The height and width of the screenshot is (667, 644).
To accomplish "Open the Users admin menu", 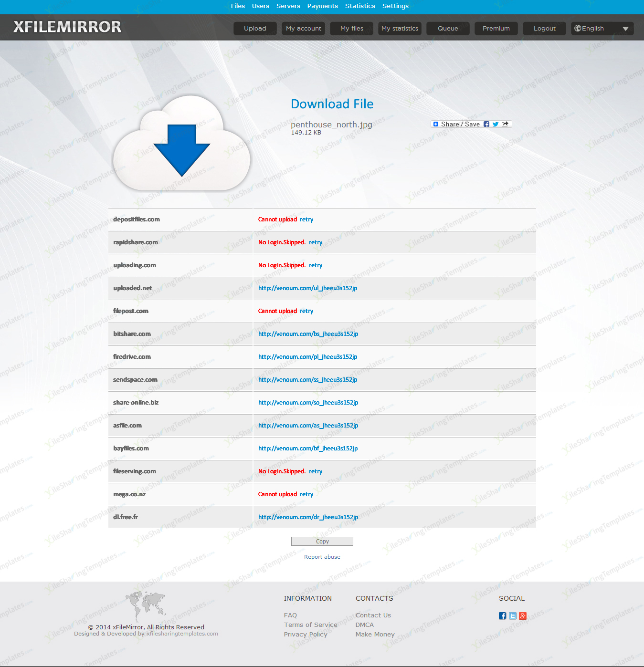I will click(x=261, y=6).
